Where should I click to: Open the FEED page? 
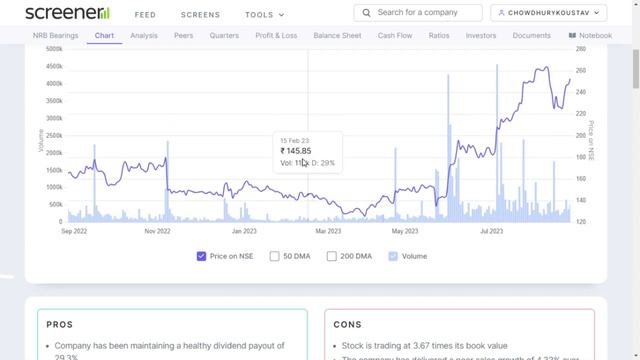click(x=145, y=15)
